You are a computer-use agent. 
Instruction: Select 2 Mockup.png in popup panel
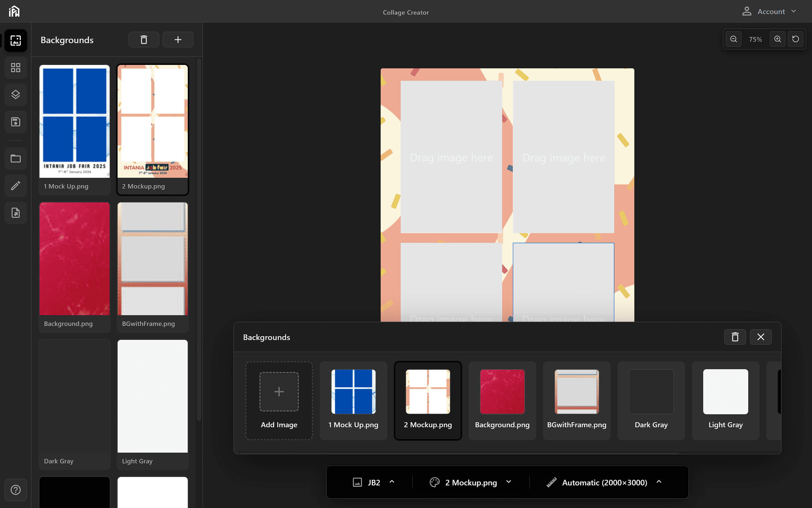[428, 400]
